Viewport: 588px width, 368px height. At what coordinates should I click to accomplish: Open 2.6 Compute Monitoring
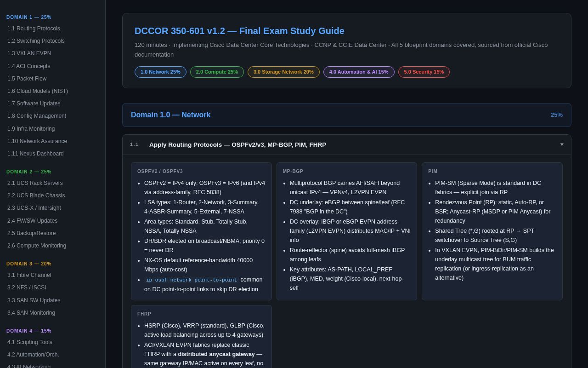(37, 246)
